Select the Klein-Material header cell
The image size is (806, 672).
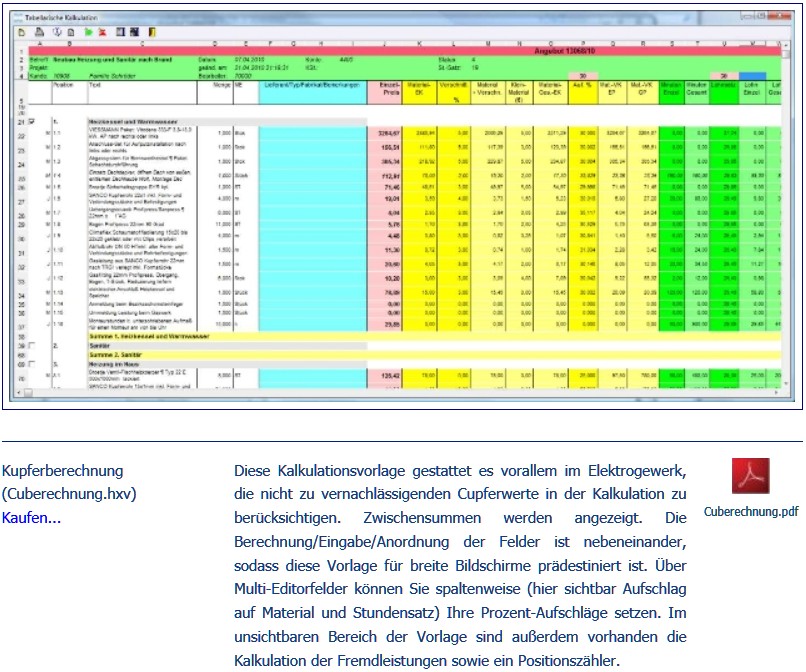click(x=519, y=93)
